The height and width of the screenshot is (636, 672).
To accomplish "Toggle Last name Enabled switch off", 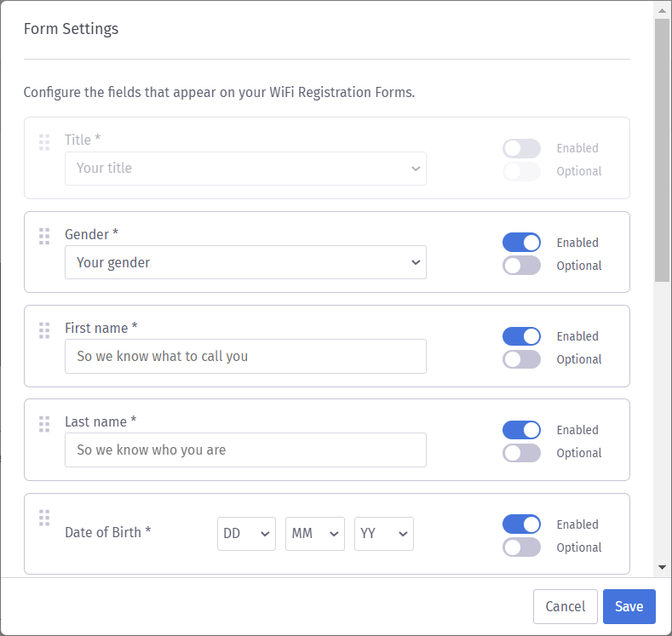I will [x=521, y=430].
